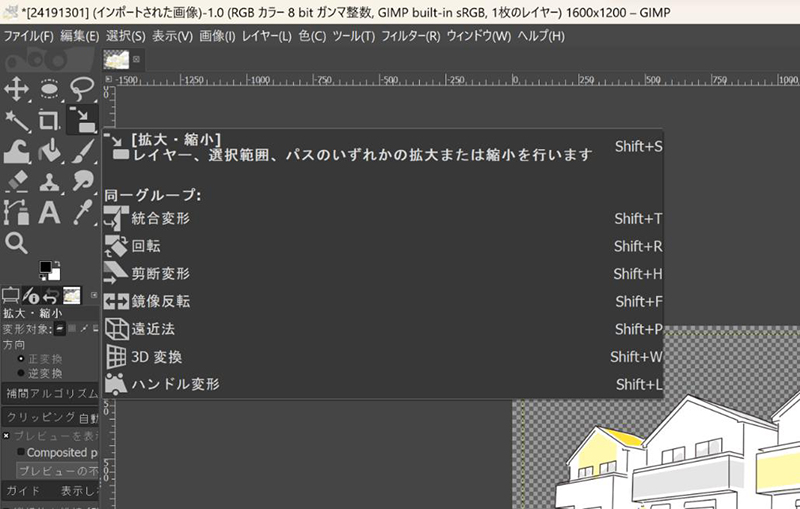The image size is (800, 509).
Task: Select the Fuzzy Select magic wand tool
Action: tap(16, 120)
